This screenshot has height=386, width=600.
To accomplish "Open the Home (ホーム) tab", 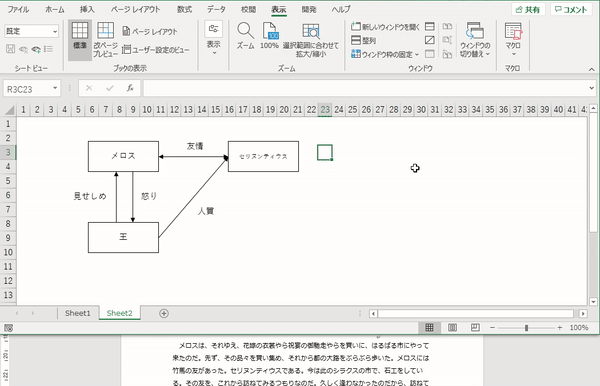I will [x=55, y=9].
